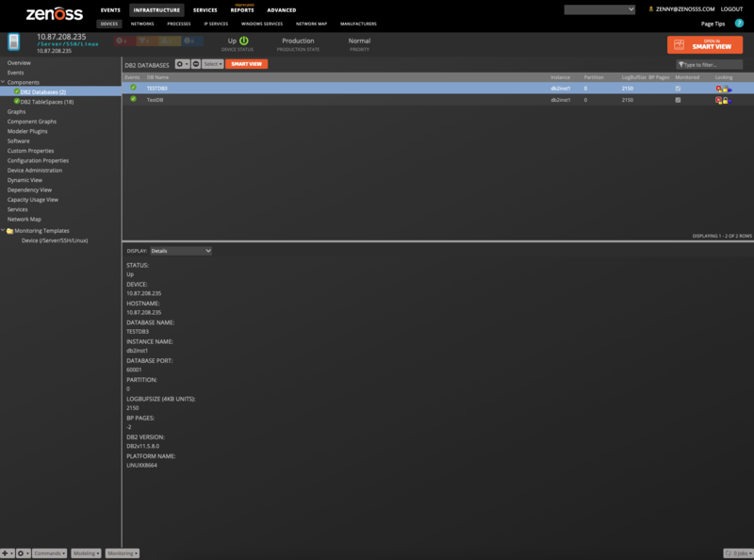
Task: Open the Monitoring footer menu
Action: (x=123, y=553)
